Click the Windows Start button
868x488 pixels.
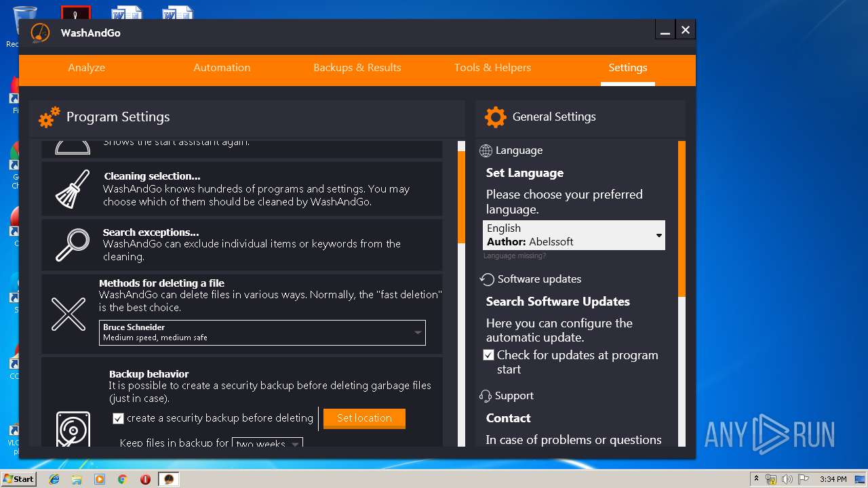pyautogui.click(x=18, y=479)
